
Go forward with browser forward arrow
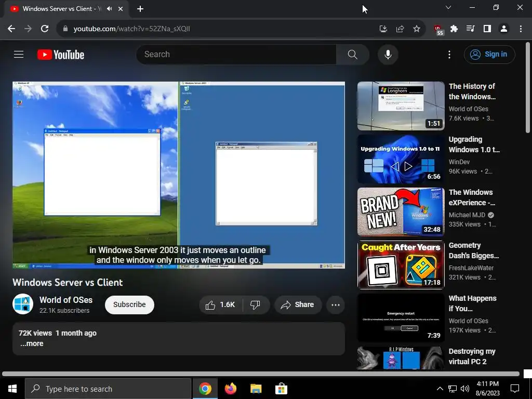[28, 29]
